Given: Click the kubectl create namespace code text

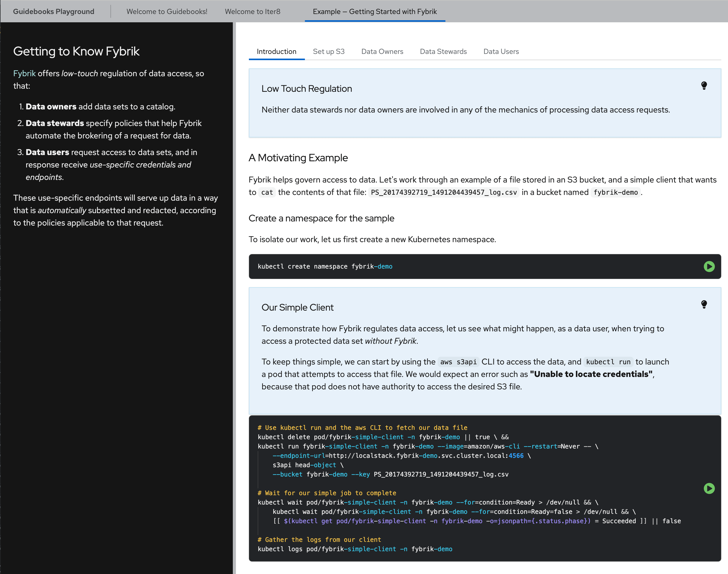Looking at the screenshot, I should coord(325,267).
